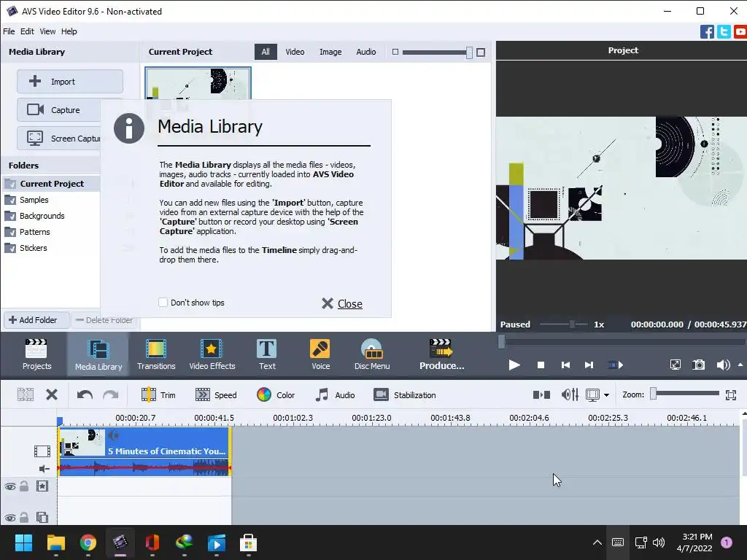This screenshot has height=560, width=747.
Task: Select the Backgrounds folder
Action: coord(42,216)
